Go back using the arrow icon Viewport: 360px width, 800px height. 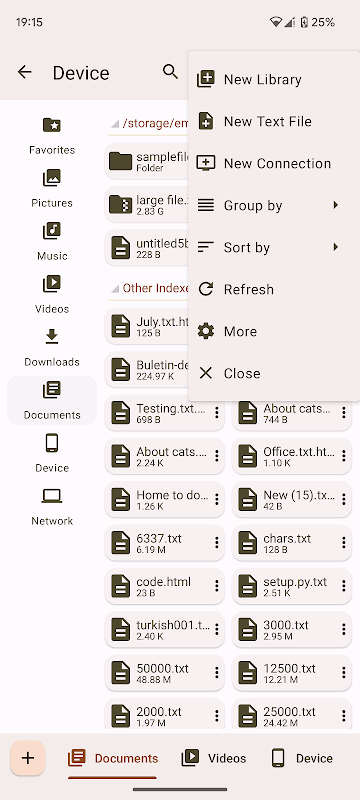pyautogui.click(x=24, y=72)
